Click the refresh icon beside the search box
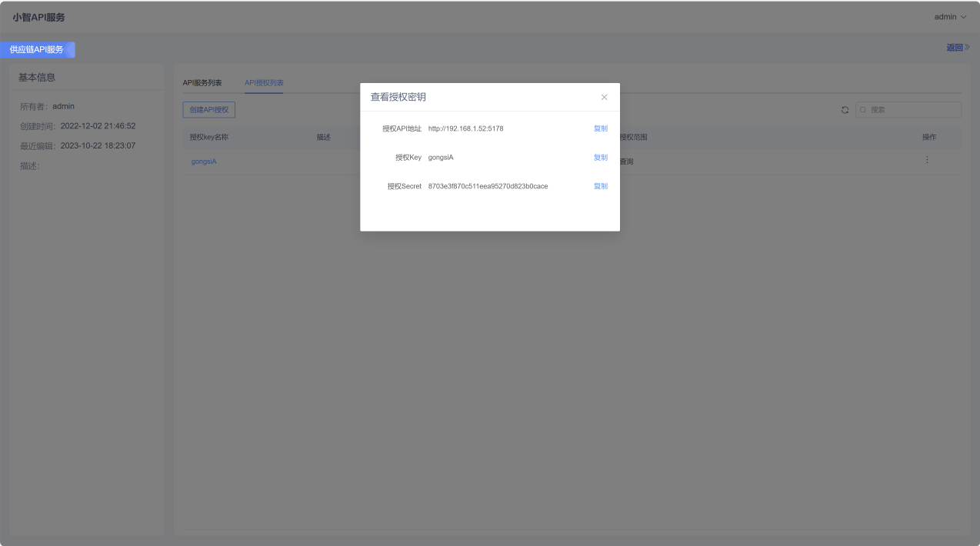This screenshot has width=980, height=546. pos(845,110)
